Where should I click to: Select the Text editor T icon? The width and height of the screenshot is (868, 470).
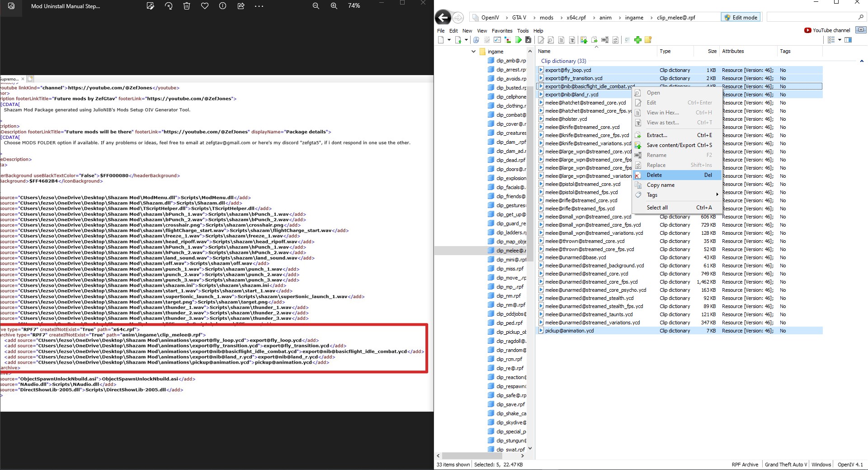[x=572, y=40]
